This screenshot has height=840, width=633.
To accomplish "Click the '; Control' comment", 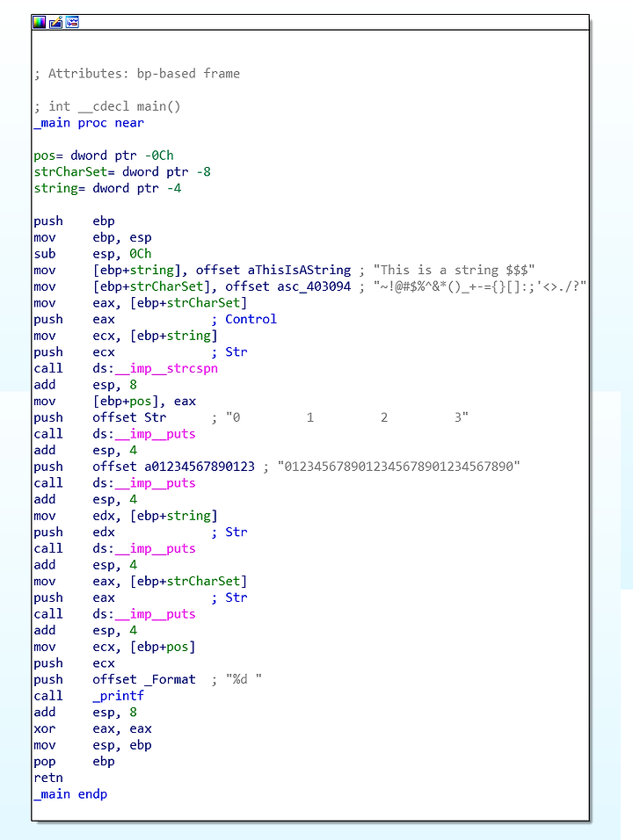I will (x=244, y=319).
